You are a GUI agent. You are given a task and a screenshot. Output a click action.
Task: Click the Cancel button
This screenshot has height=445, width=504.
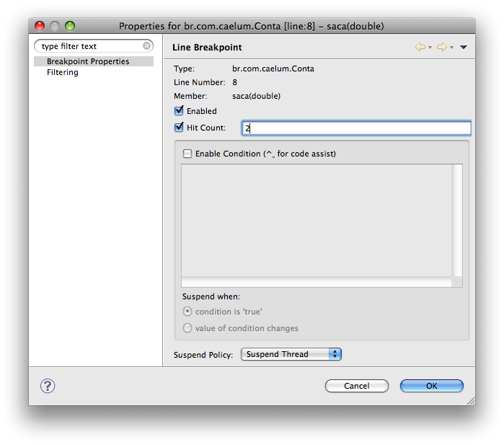[356, 386]
